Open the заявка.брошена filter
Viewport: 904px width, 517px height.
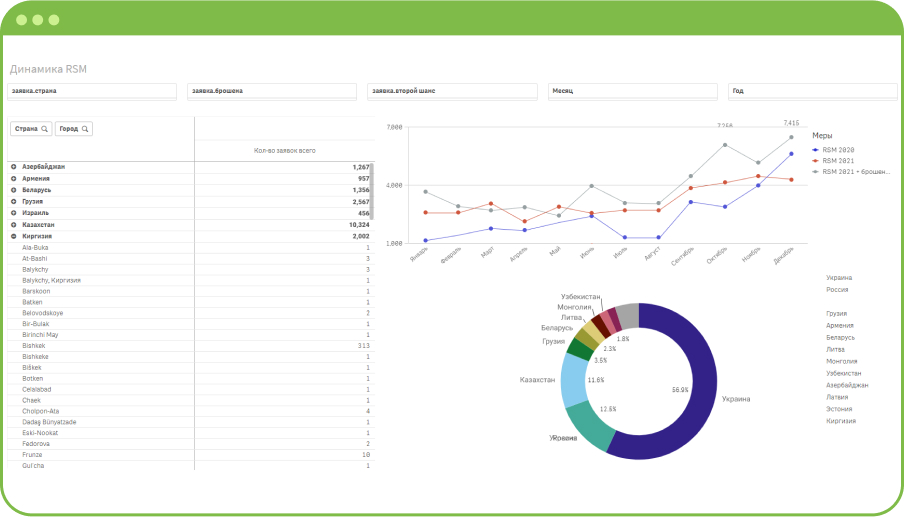[x=272, y=91]
